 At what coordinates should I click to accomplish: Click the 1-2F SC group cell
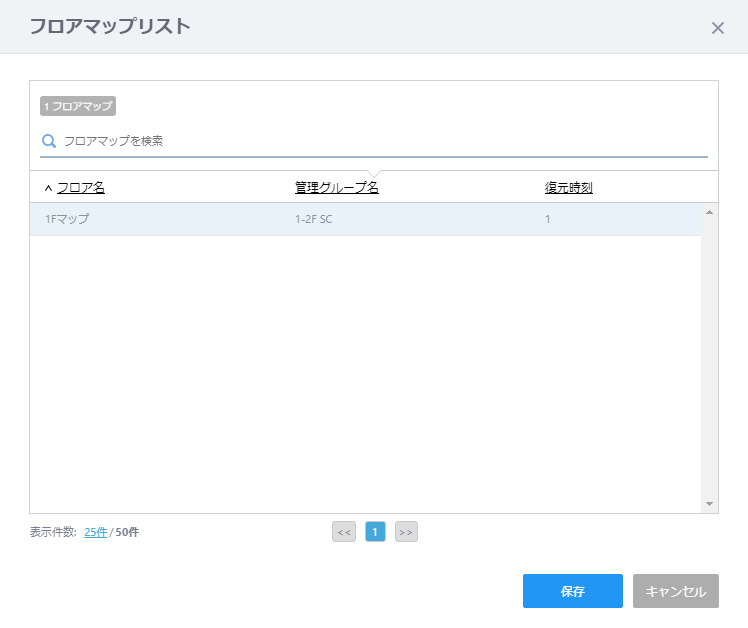click(x=314, y=219)
